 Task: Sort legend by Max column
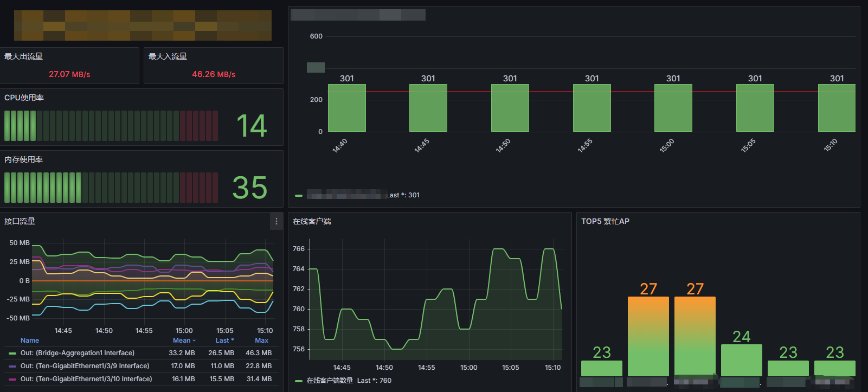coord(261,340)
